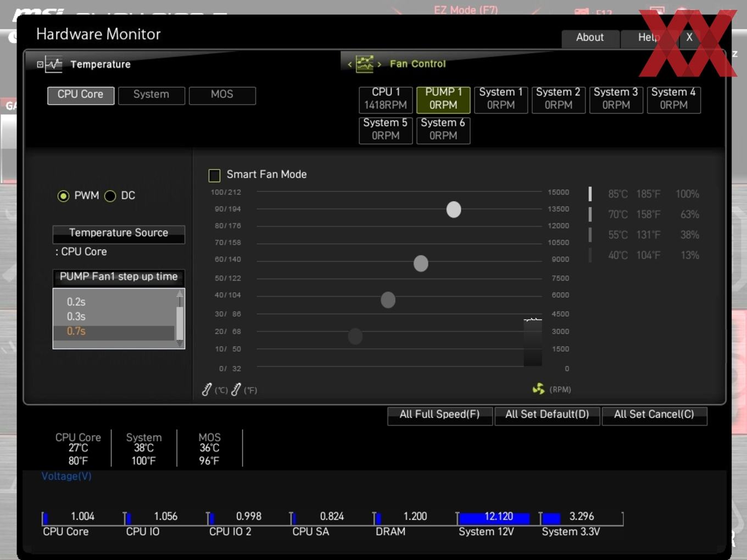Viewport: 747px width, 560px height.
Task: Click the All Full Speed(F) button
Action: 440,416
